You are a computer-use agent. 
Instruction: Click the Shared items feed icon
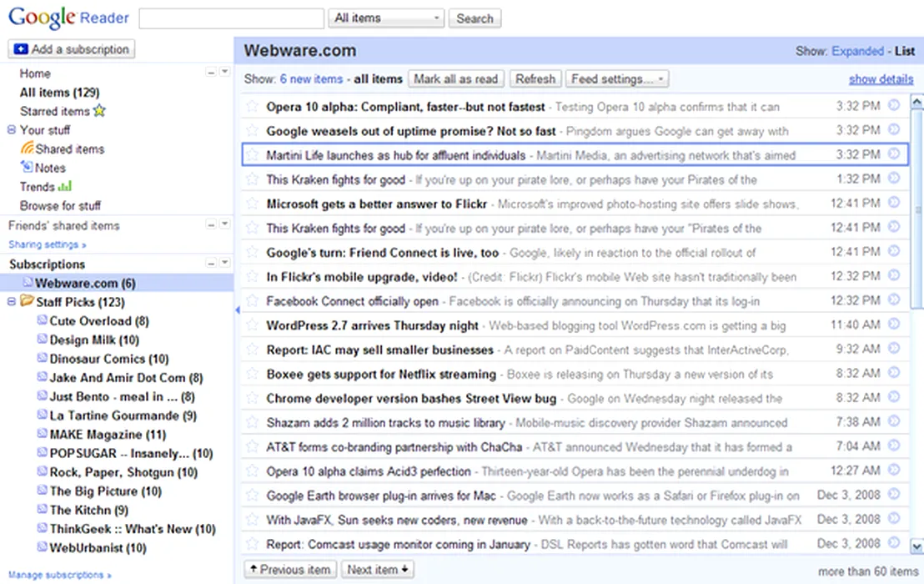click(28, 149)
